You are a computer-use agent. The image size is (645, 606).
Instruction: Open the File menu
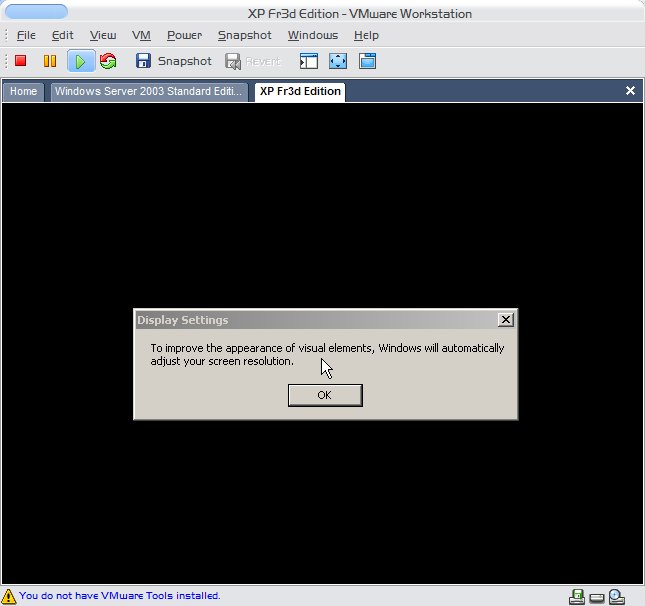coord(26,35)
